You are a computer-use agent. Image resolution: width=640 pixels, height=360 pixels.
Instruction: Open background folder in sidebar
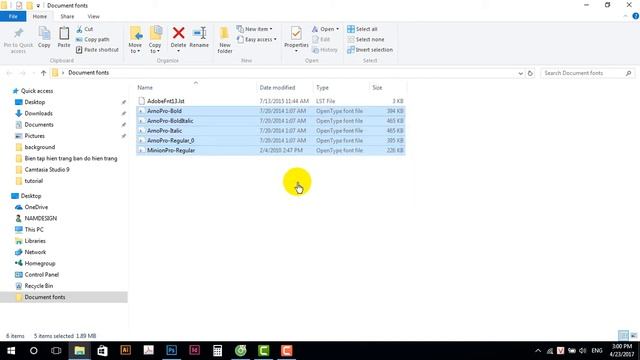point(40,147)
